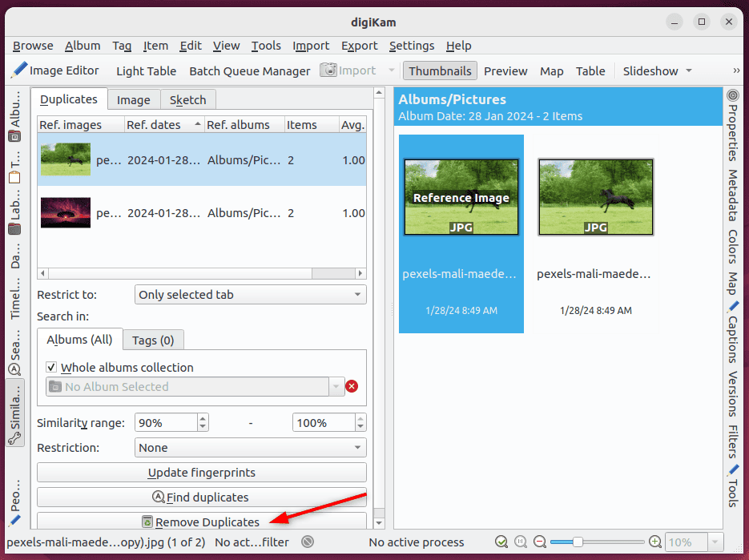The height and width of the screenshot is (560, 749).
Task: Open the Restrict to dropdown
Action: [250, 294]
